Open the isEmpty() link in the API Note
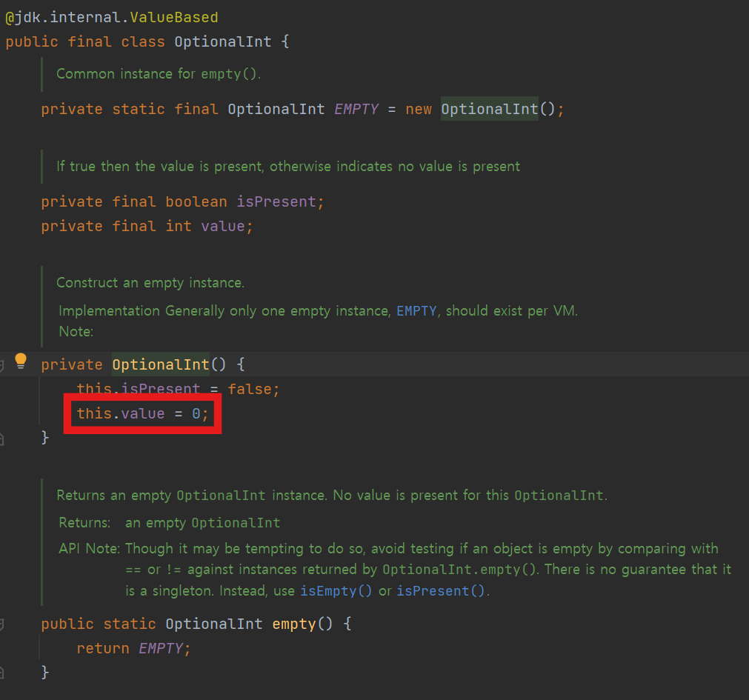 (x=336, y=590)
